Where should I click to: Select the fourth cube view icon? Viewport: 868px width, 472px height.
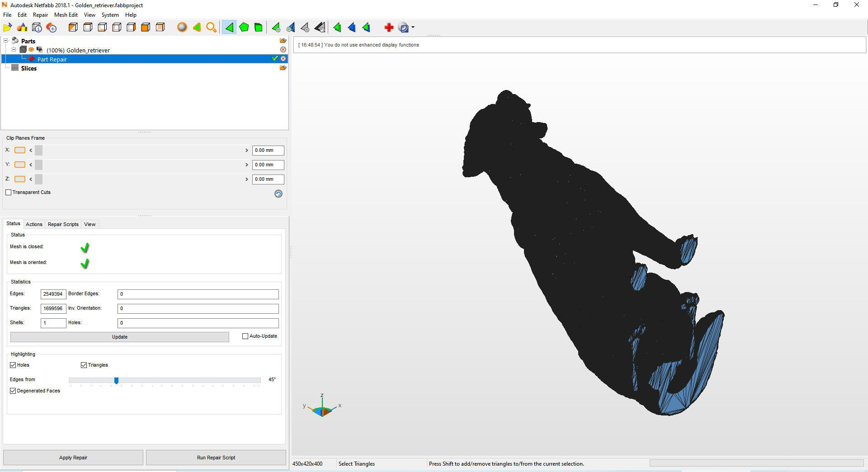click(117, 28)
